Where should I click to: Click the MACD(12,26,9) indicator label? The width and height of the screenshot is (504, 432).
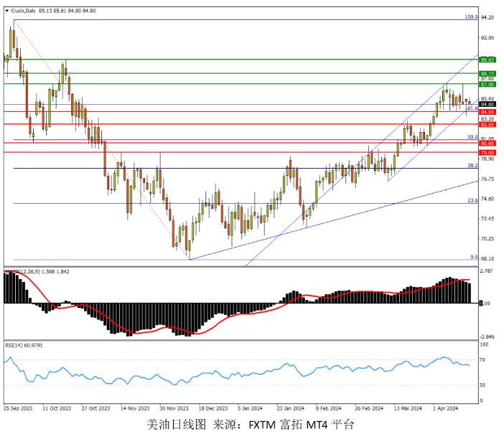[x=30, y=271]
